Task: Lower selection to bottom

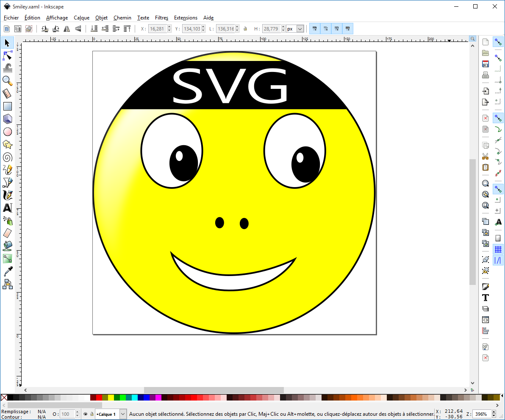Action: point(94,29)
